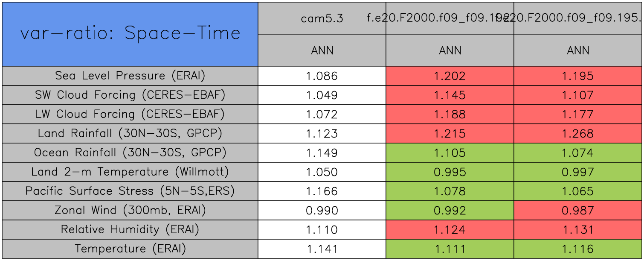Click the blue "var-ratio: Space-Time" title cell

coord(130,34)
